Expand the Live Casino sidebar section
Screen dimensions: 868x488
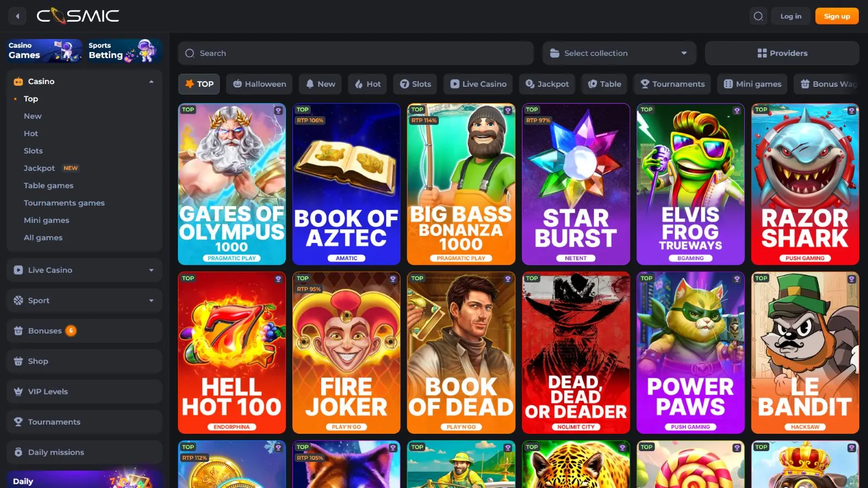[x=84, y=270]
